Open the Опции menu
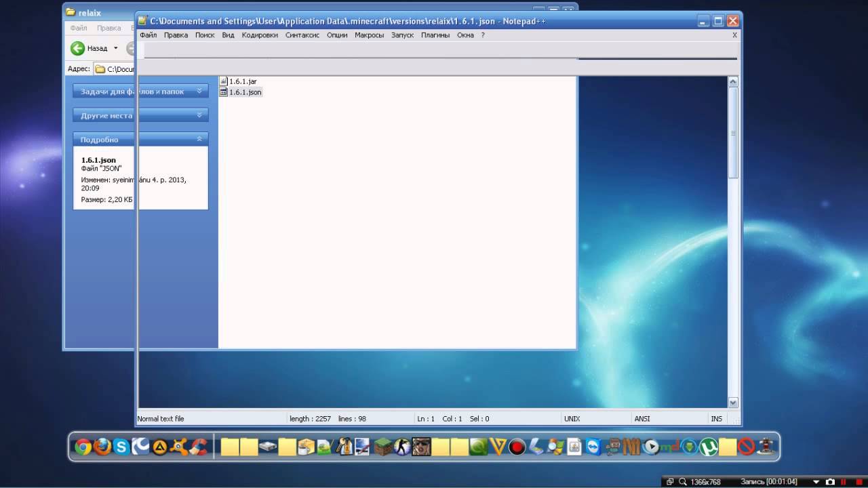Viewport: 868px width, 488px height. pos(337,35)
